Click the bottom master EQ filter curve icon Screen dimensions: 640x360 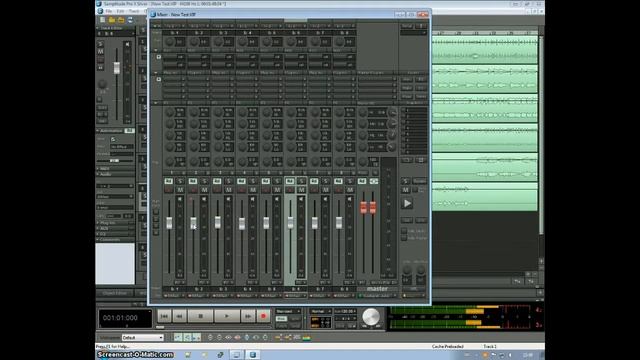392,146
